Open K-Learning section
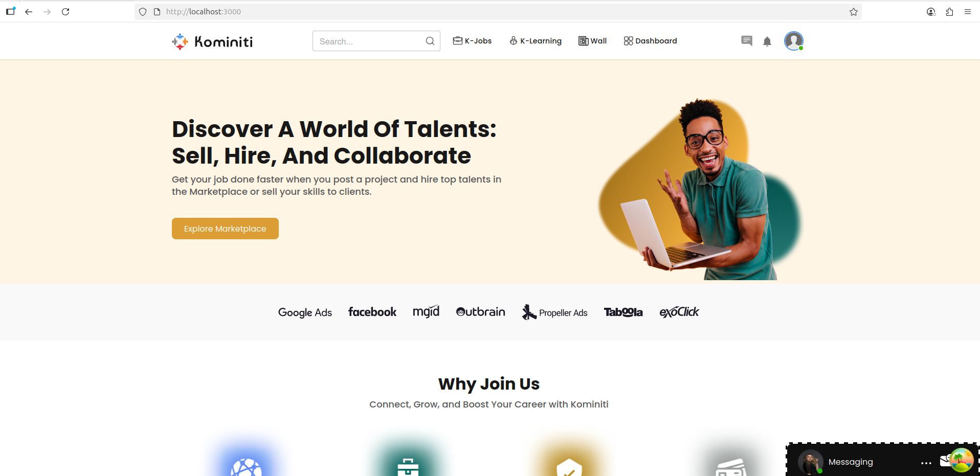The image size is (980, 476). click(536, 41)
